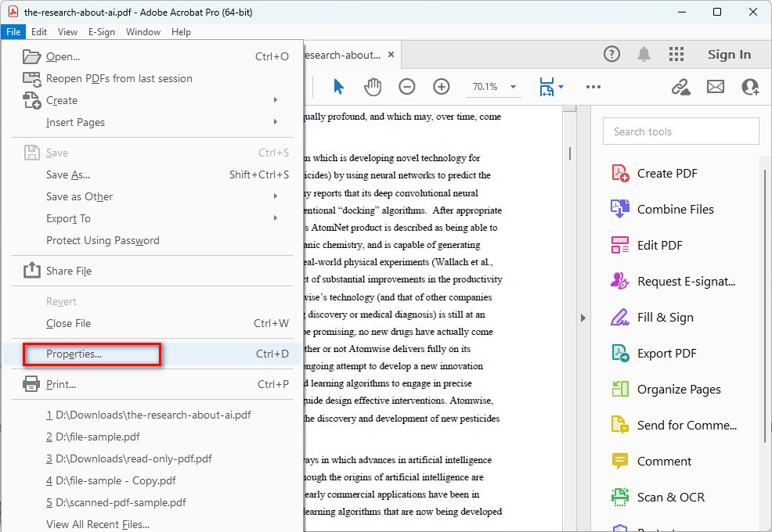Click the Scan & OCR icon

(620, 497)
